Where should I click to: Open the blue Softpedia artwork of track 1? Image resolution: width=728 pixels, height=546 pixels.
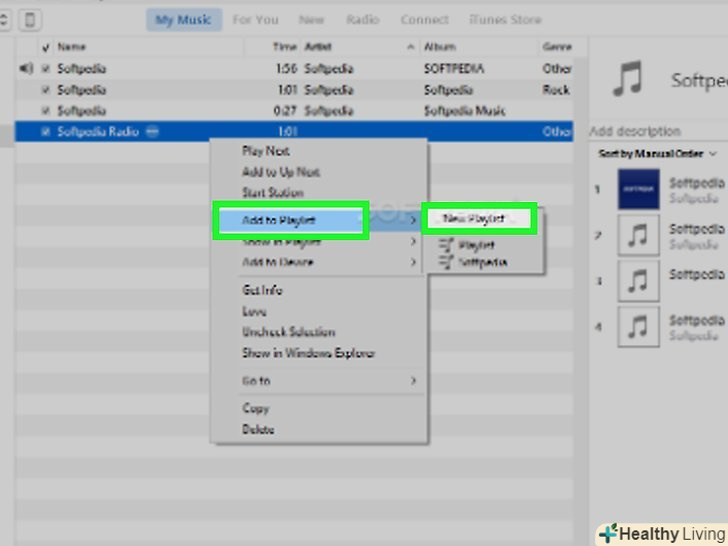click(638, 189)
